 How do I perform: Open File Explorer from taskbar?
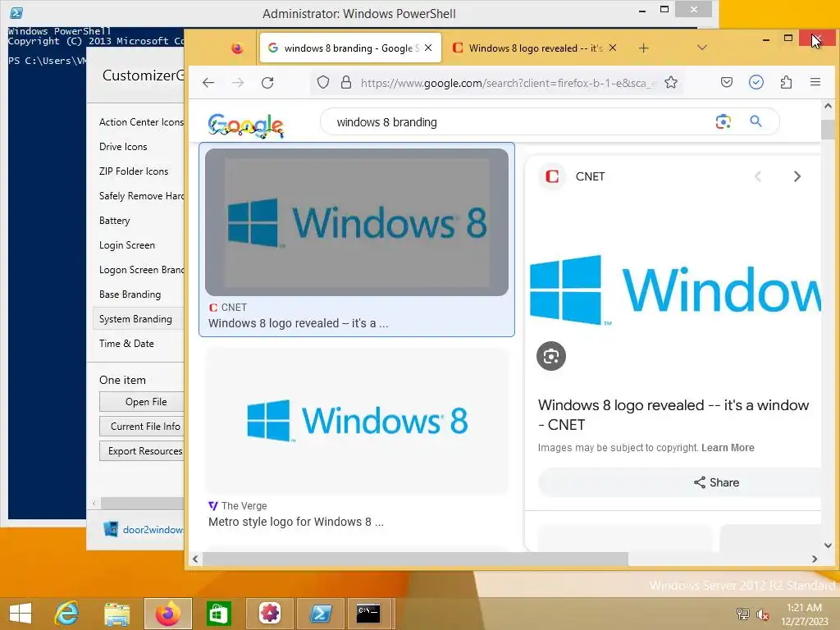[x=116, y=614]
